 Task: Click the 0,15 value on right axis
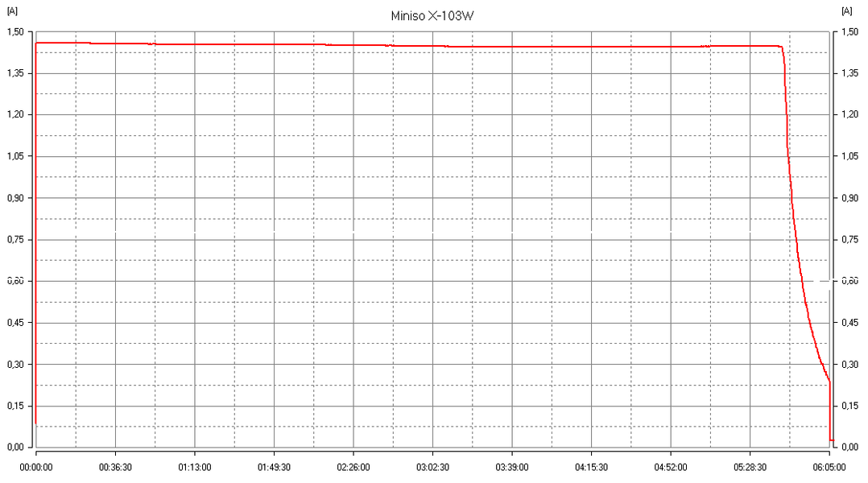click(849, 406)
